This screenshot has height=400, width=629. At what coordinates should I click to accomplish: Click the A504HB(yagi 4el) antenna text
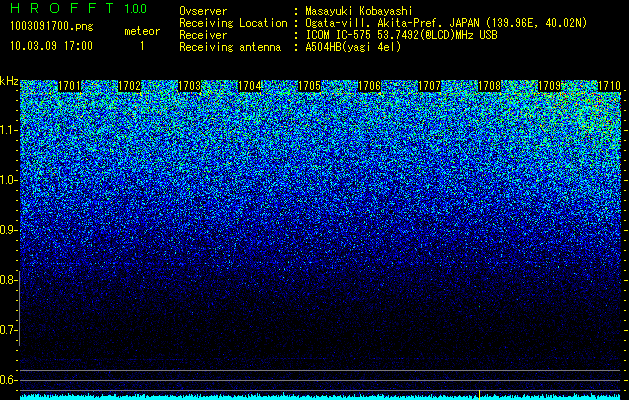tap(353, 47)
